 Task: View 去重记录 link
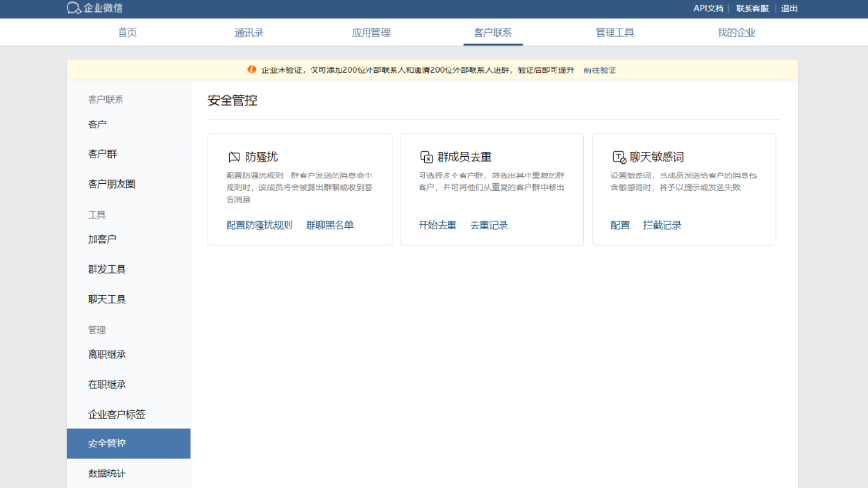click(489, 225)
